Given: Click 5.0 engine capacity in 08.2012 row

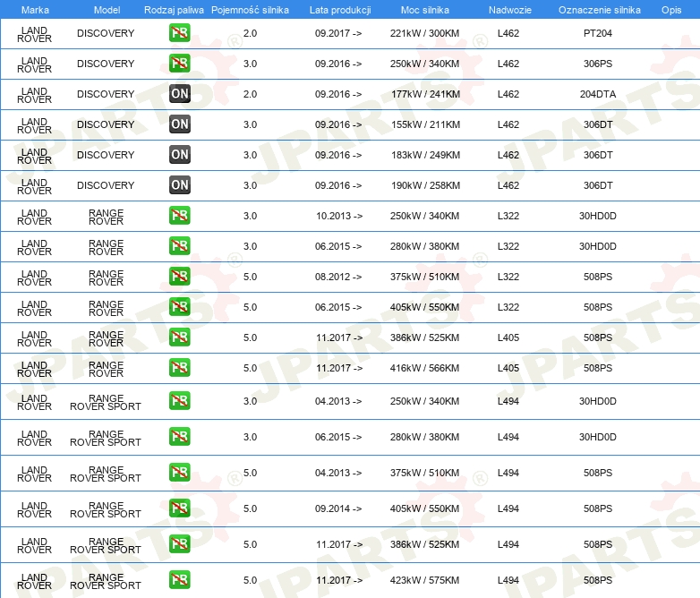Looking at the screenshot, I should tap(250, 276).
